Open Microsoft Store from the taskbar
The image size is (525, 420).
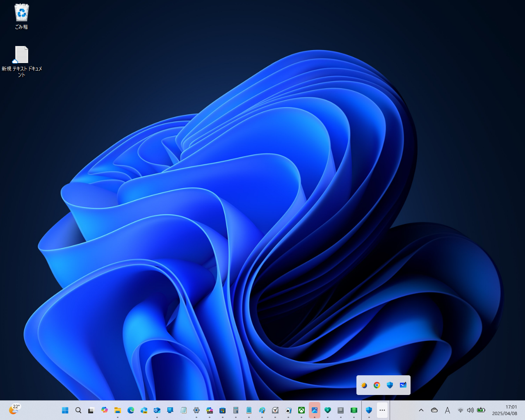tap(223, 410)
